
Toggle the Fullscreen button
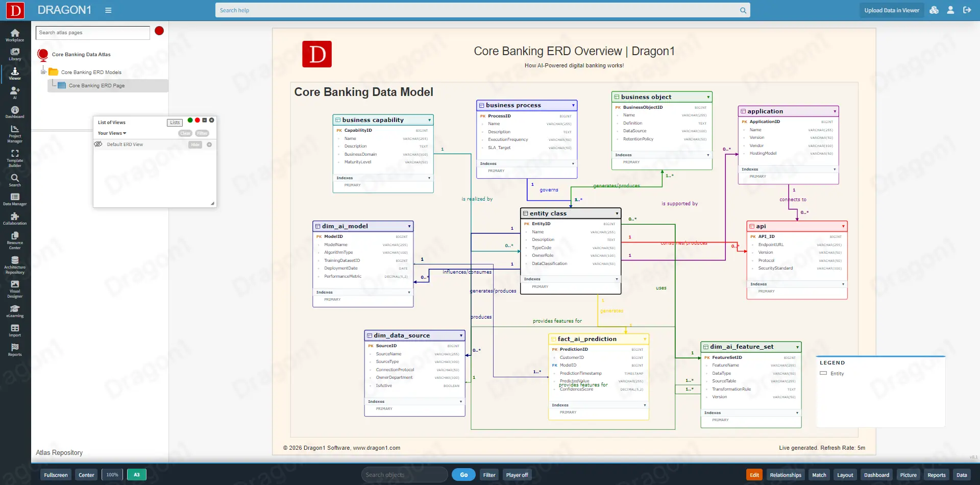click(x=56, y=475)
